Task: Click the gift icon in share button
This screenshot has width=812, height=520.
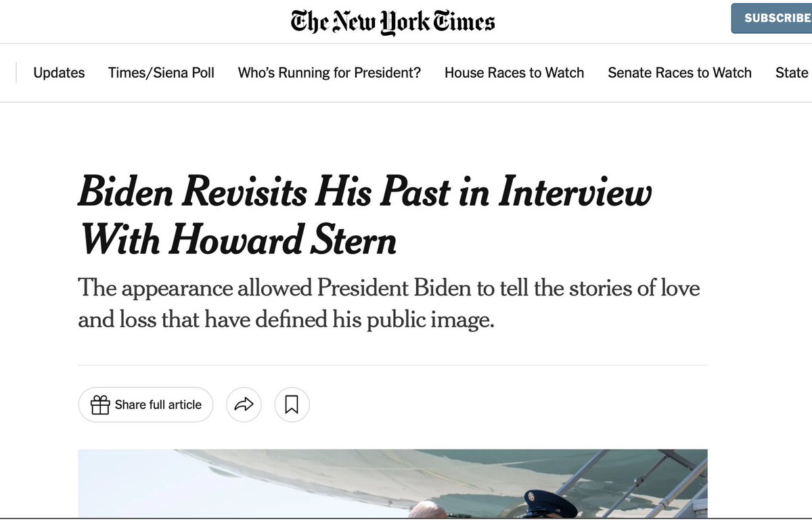Action: [x=100, y=405]
